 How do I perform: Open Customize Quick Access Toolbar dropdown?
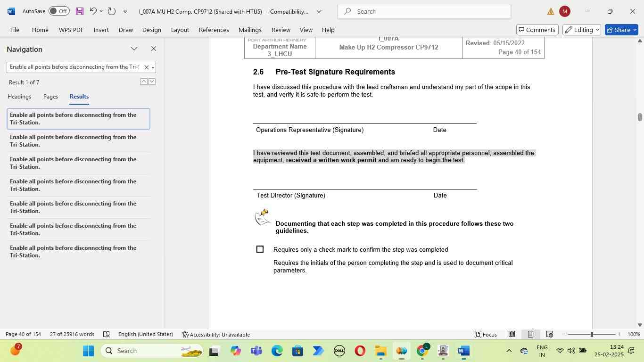click(125, 11)
